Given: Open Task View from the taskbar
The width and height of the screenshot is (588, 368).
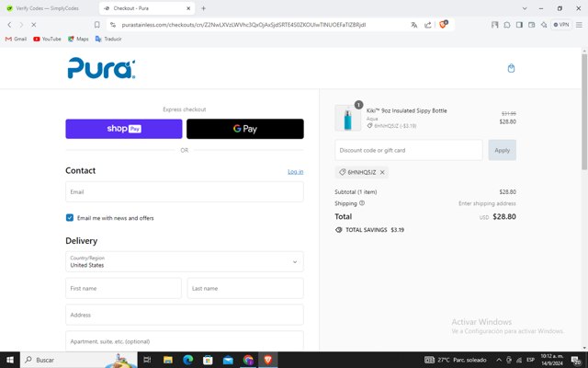Looking at the screenshot, I should coord(147,360).
